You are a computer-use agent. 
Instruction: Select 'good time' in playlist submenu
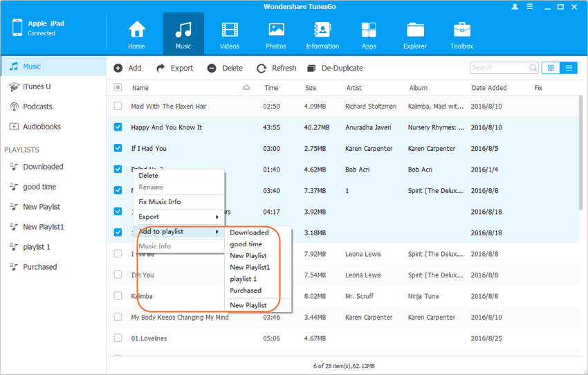click(246, 244)
